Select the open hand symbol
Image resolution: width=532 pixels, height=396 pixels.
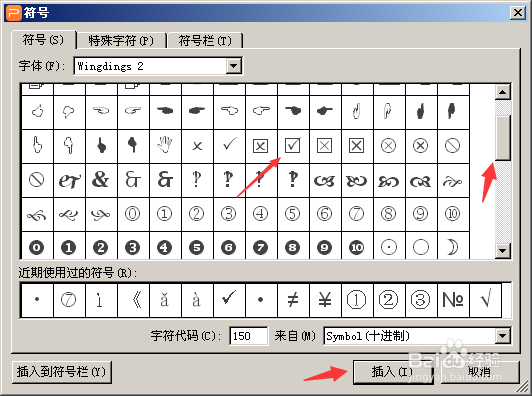pos(165,146)
